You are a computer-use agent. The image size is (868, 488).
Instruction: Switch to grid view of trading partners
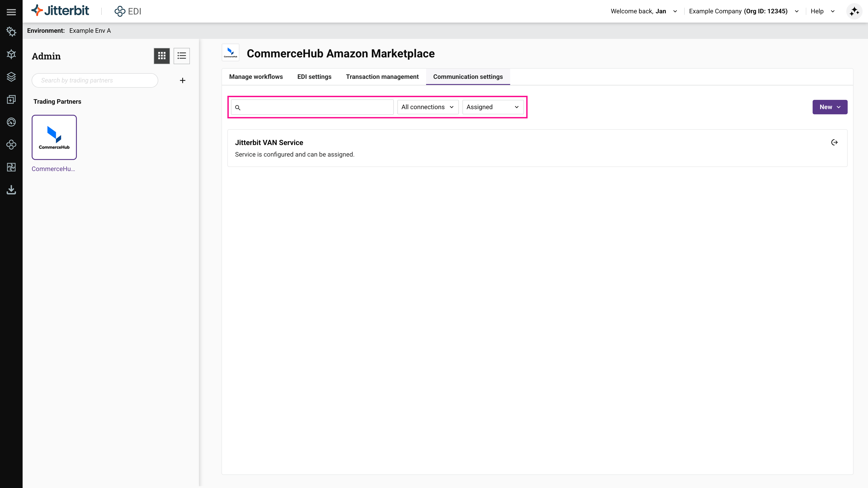click(162, 56)
